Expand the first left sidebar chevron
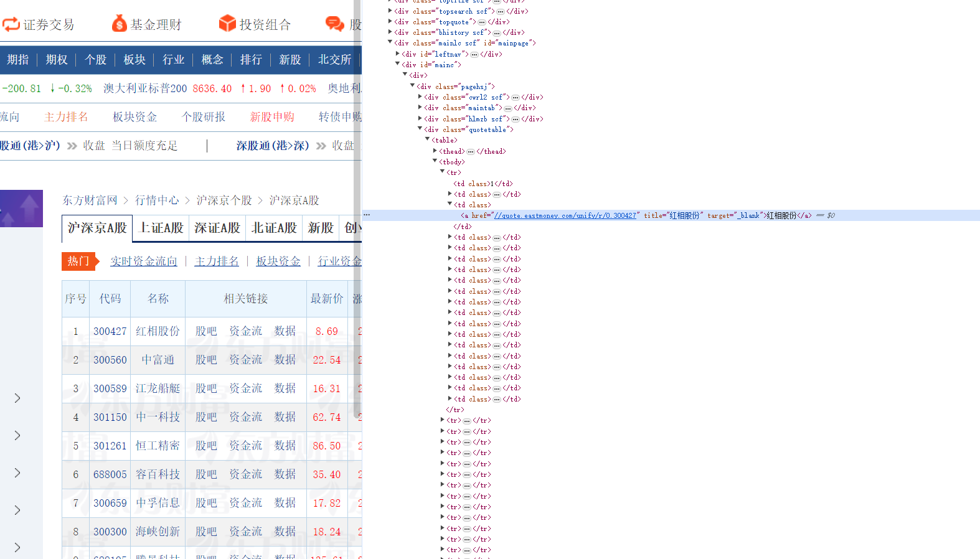 (17, 398)
